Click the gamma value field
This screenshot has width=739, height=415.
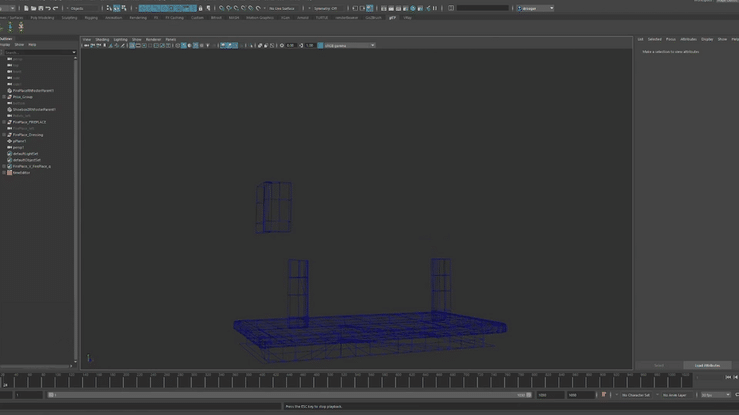pos(310,46)
